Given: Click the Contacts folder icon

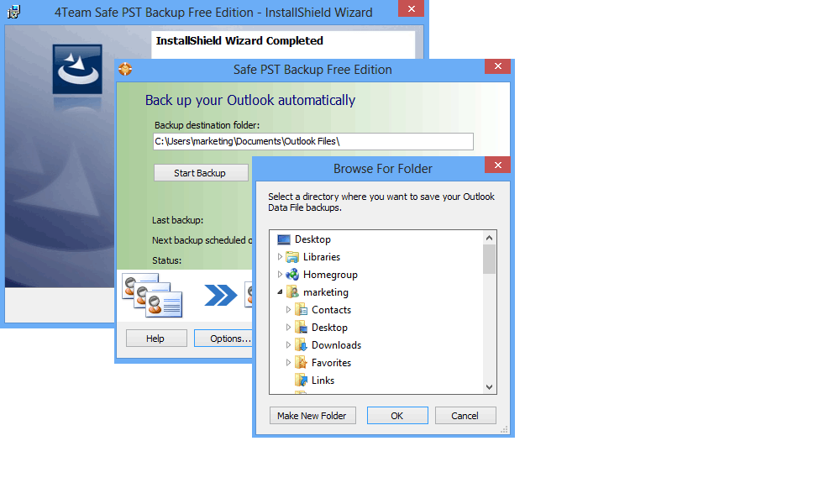Looking at the screenshot, I should tap(301, 310).
